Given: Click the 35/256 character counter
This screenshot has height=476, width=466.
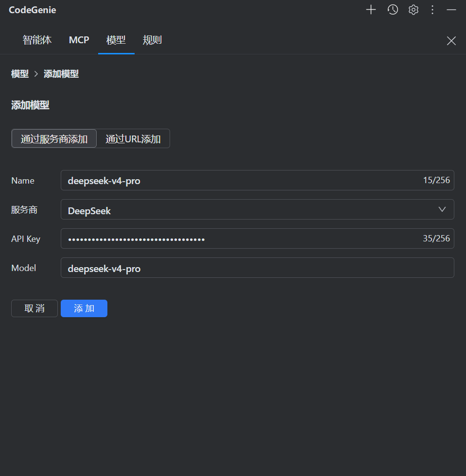Looking at the screenshot, I should pyautogui.click(x=436, y=238).
